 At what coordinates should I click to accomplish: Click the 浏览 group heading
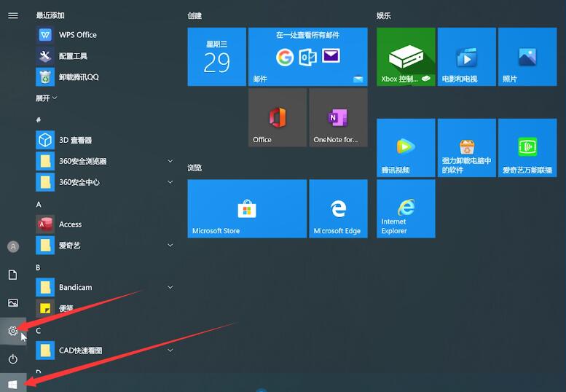tap(194, 168)
